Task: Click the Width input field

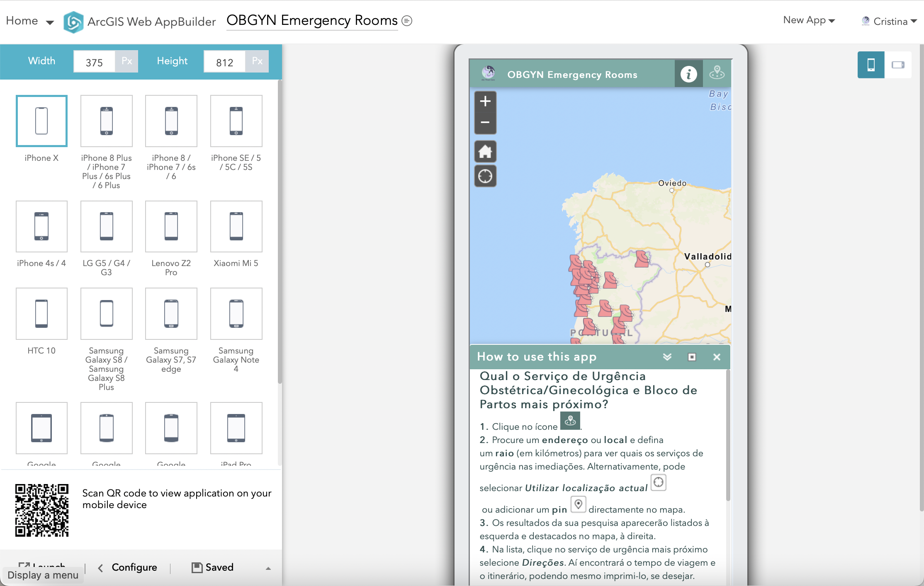Action: click(x=94, y=61)
